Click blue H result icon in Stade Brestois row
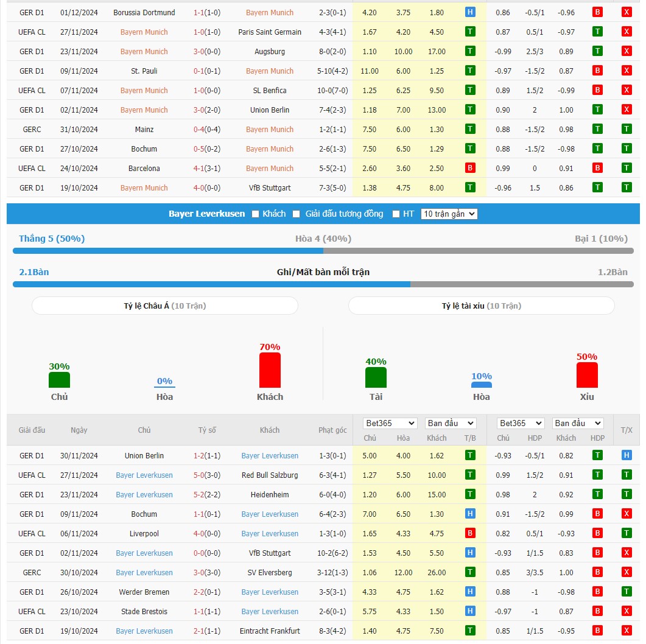This screenshot has height=644, width=646. (x=470, y=612)
